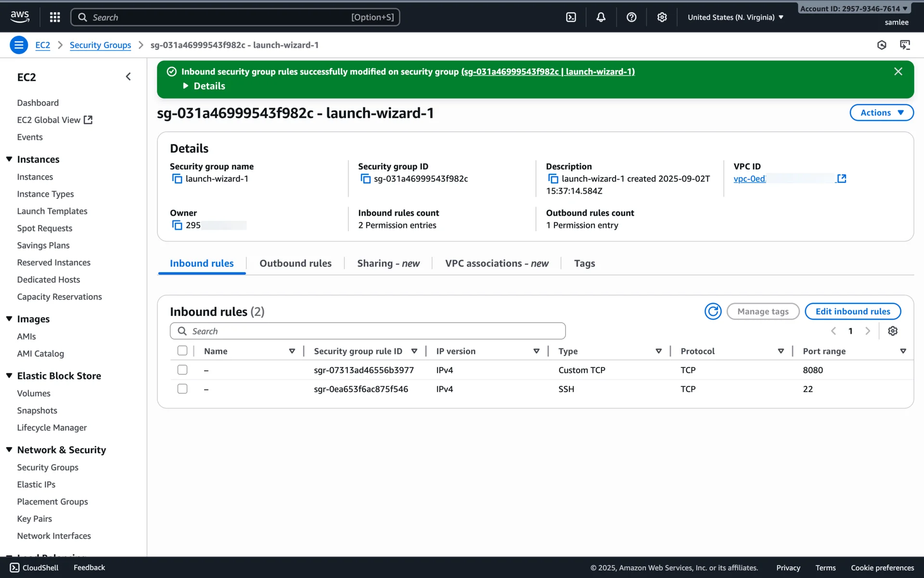Copy the security group name launch-wizard-1

tap(177, 179)
